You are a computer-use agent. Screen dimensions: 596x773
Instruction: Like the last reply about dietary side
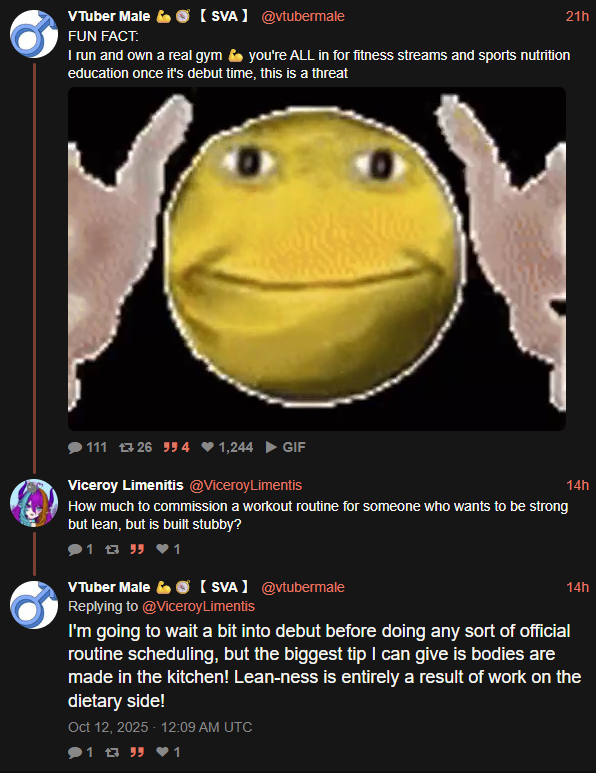pyautogui.click(x=162, y=752)
